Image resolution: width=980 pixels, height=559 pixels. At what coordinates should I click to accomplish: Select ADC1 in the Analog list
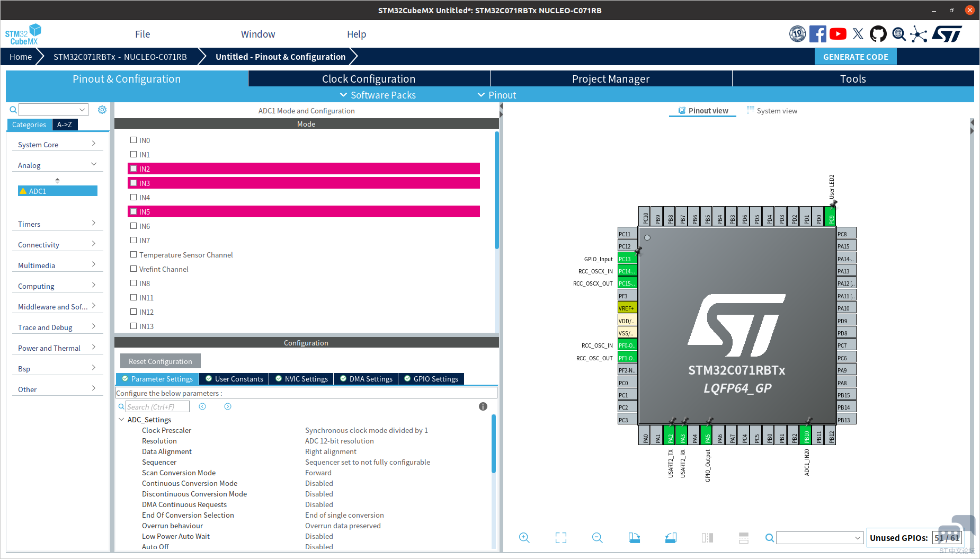(x=58, y=191)
